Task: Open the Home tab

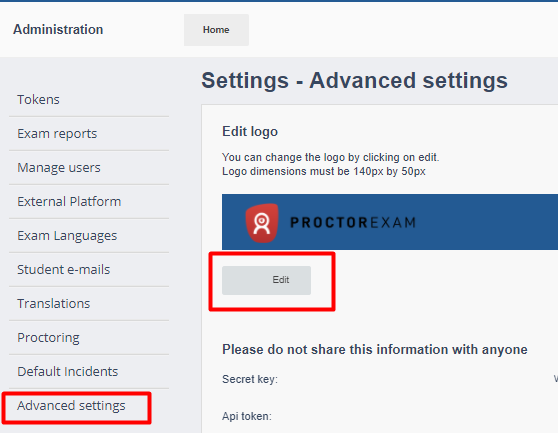Action: click(x=216, y=30)
